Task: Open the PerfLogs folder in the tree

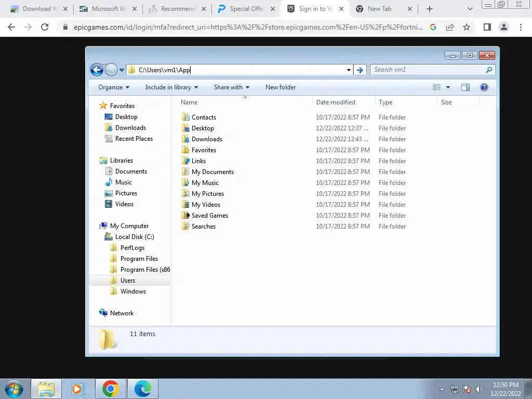Action: (x=132, y=248)
